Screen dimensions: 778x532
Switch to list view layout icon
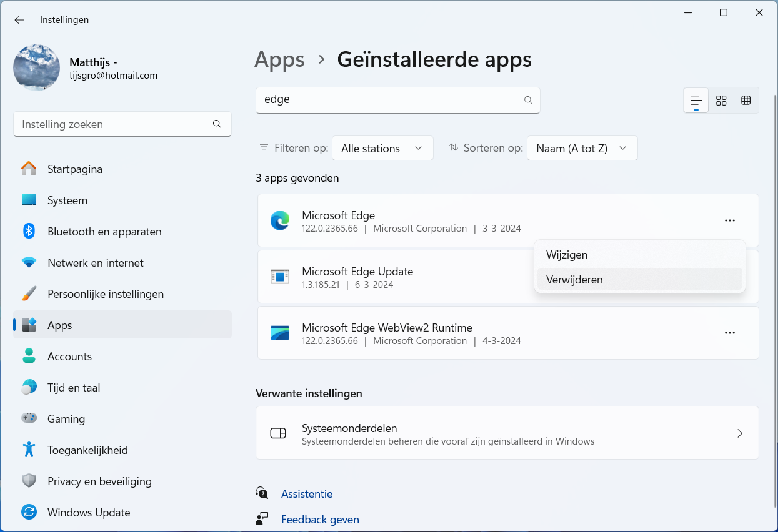(696, 101)
